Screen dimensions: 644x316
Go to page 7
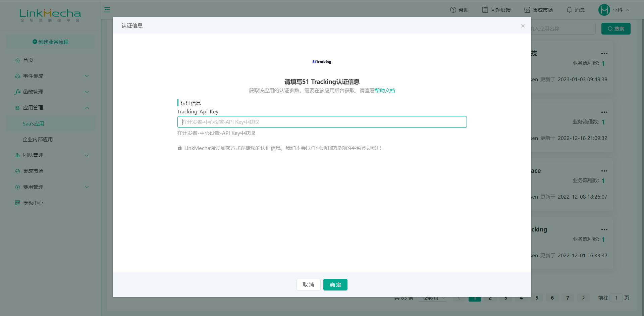coord(568,298)
